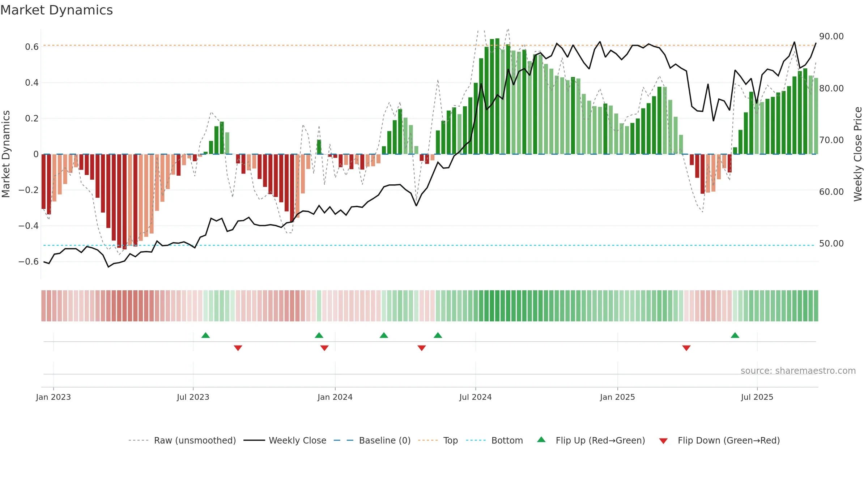Viewport: 868px width, 488px height.
Task: Click the Weekly Close Price axis title
Action: [x=858, y=154]
